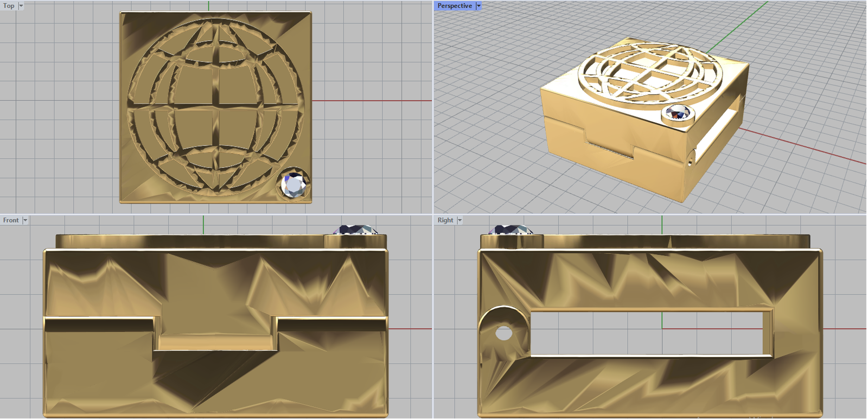Activate the Perspective viewport title

point(454,6)
